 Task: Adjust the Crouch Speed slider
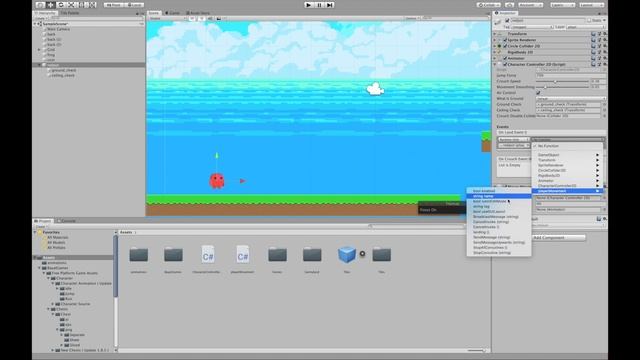(562, 81)
